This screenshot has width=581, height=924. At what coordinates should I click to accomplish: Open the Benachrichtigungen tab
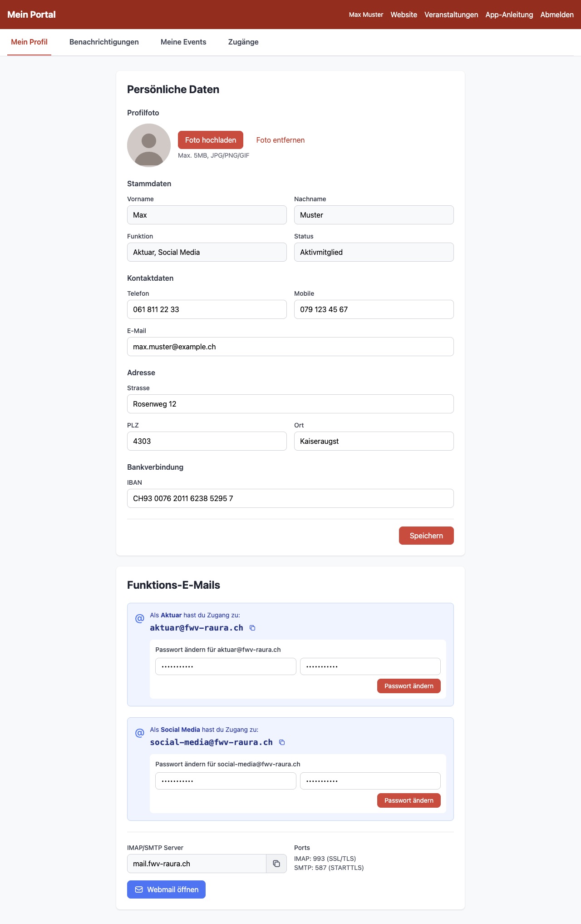(x=104, y=42)
